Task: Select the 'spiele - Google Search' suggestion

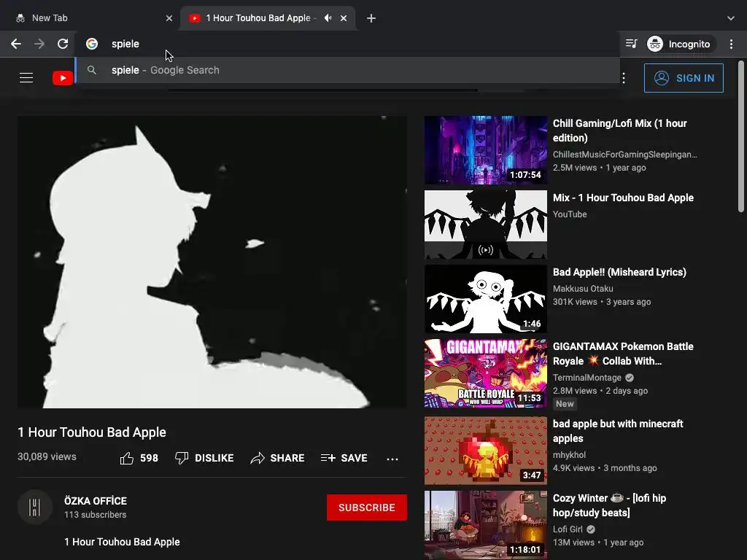Action: pos(348,70)
